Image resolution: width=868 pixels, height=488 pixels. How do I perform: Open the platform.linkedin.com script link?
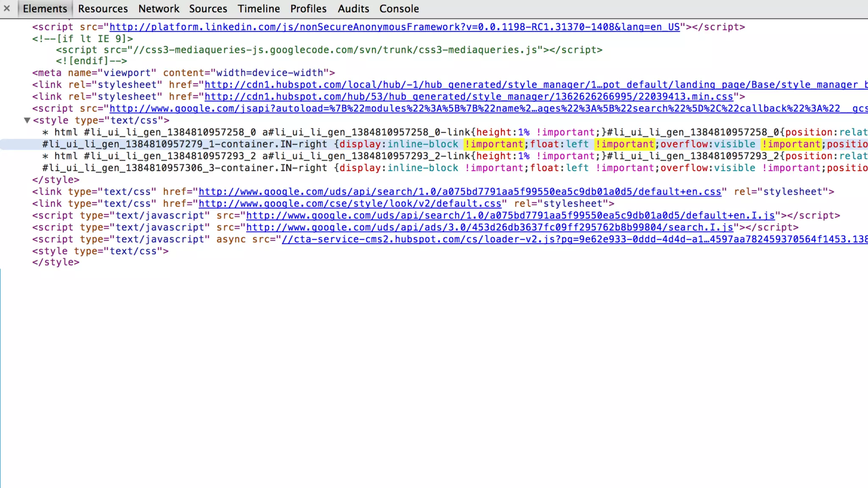click(x=394, y=27)
